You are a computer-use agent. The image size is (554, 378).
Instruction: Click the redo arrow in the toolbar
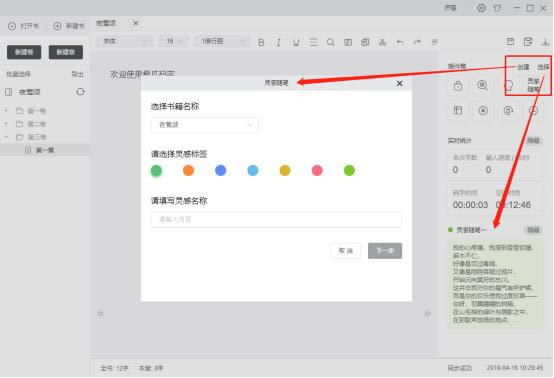(417, 42)
